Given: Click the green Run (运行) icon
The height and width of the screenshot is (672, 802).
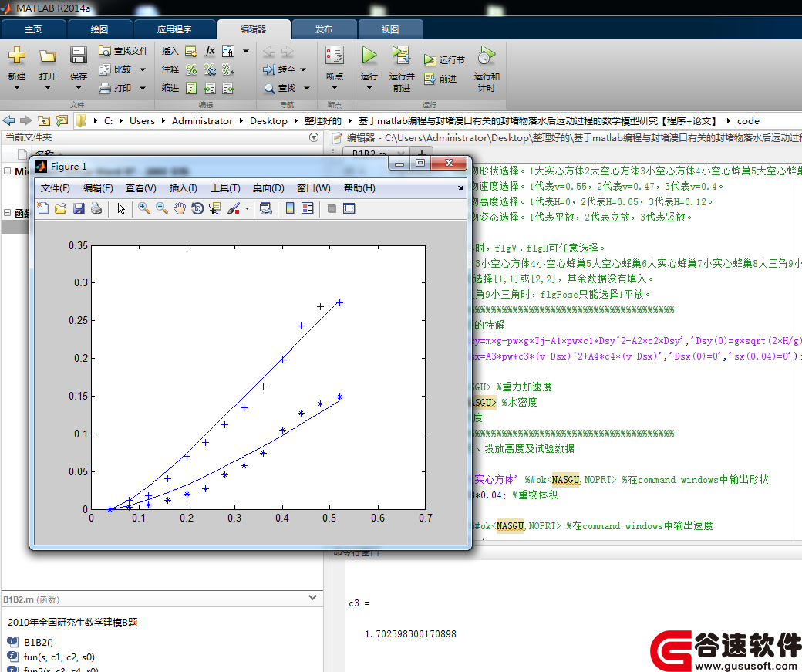Looking at the screenshot, I should 369,55.
